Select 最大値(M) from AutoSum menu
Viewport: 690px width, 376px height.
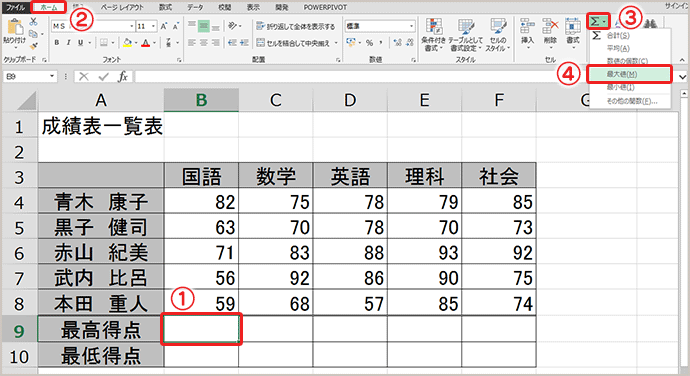629,74
